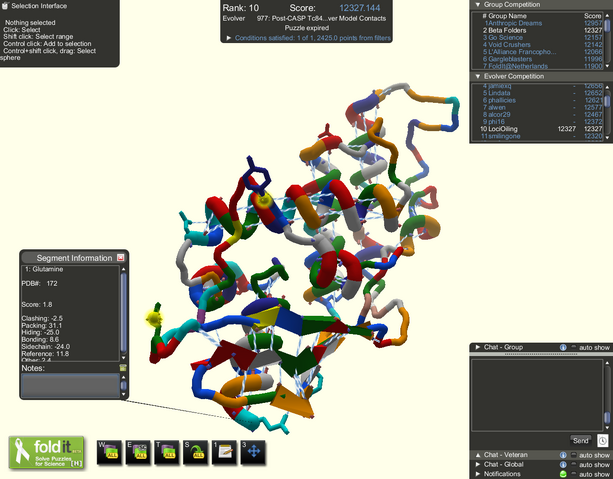Open the notes tool with key 1

pyautogui.click(x=224, y=452)
